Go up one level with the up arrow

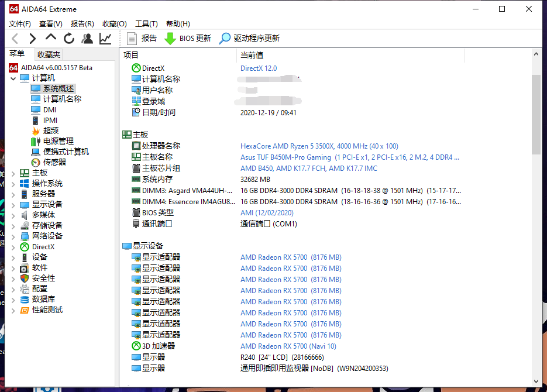(x=50, y=37)
